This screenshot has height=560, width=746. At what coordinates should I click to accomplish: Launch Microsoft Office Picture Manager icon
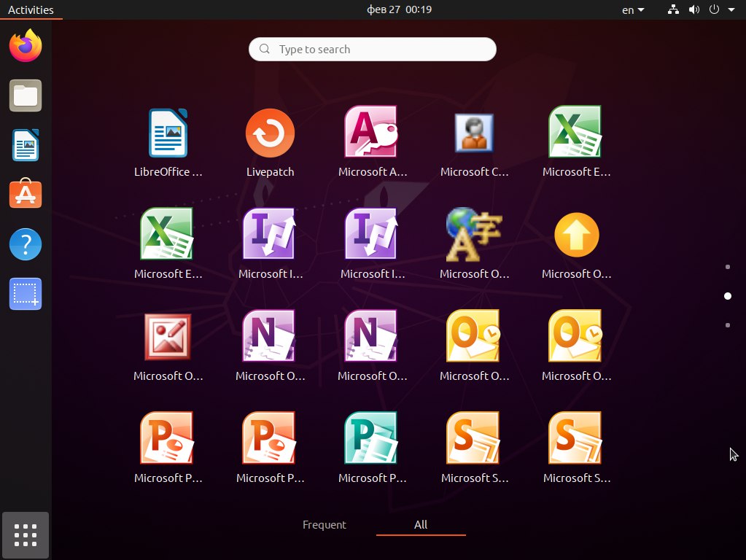[x=168, y=336]
